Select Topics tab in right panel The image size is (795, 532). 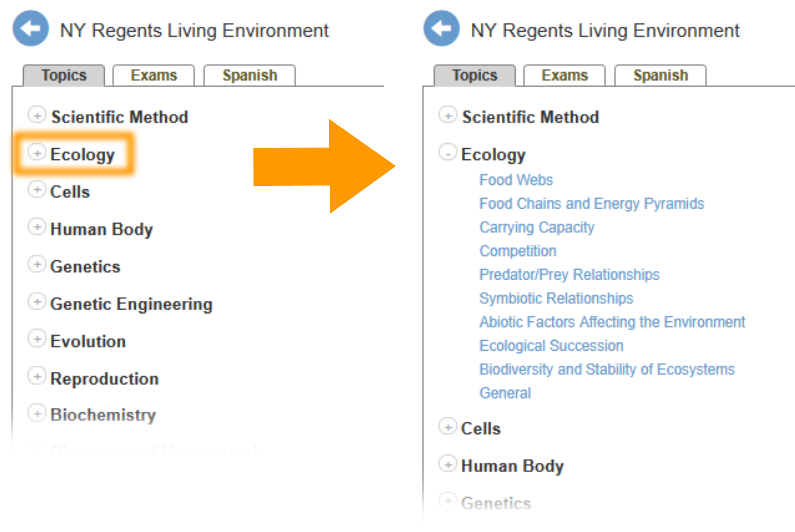pos(475,75)
